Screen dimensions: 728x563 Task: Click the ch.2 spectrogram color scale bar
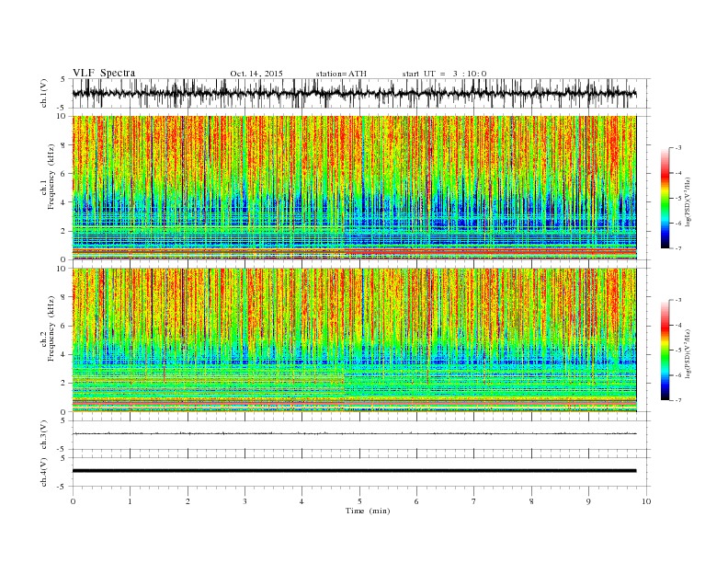(x=665, y=350)
